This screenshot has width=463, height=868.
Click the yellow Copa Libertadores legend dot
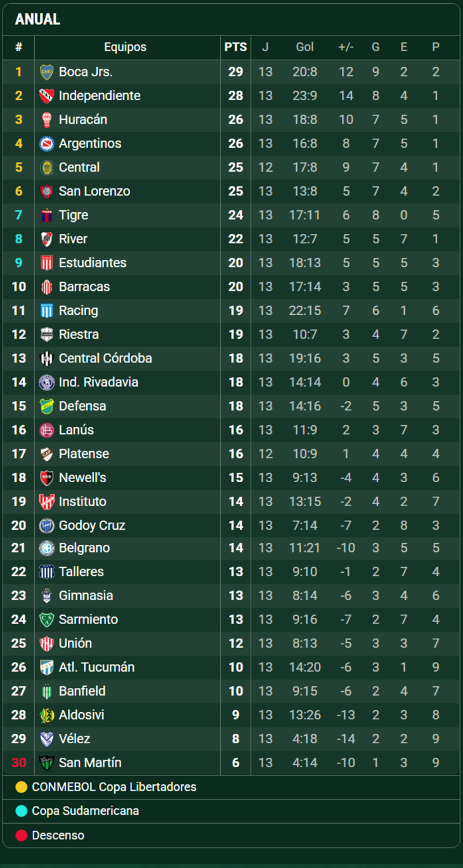click(22, 788)
